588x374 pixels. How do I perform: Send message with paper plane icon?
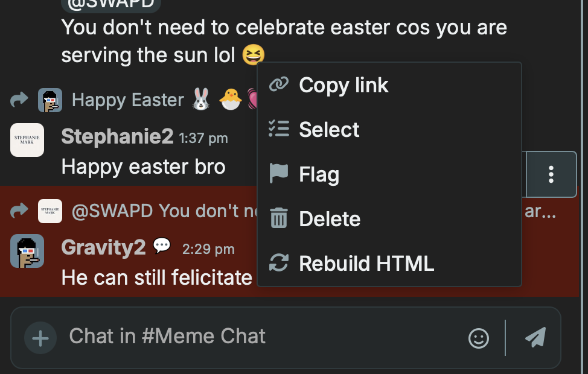pos(535,338)
